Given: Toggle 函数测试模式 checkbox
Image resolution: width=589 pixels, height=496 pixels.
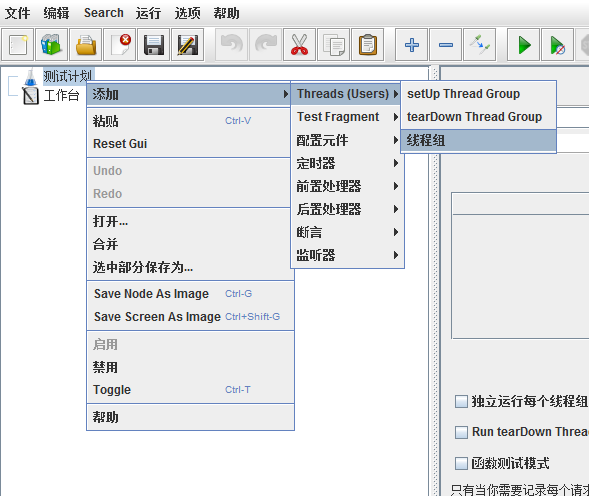Looking at the screenshot, I should coord(461,463).
